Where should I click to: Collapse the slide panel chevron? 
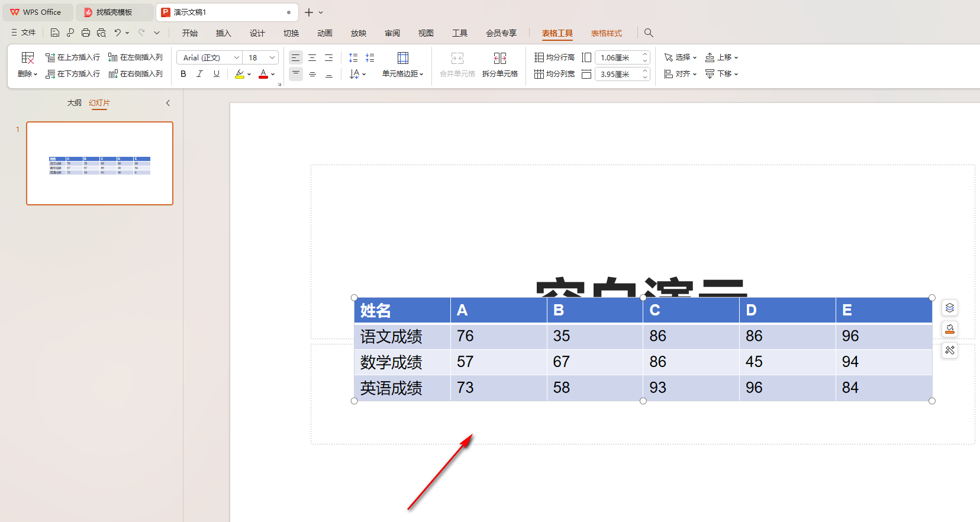point(168,103)
